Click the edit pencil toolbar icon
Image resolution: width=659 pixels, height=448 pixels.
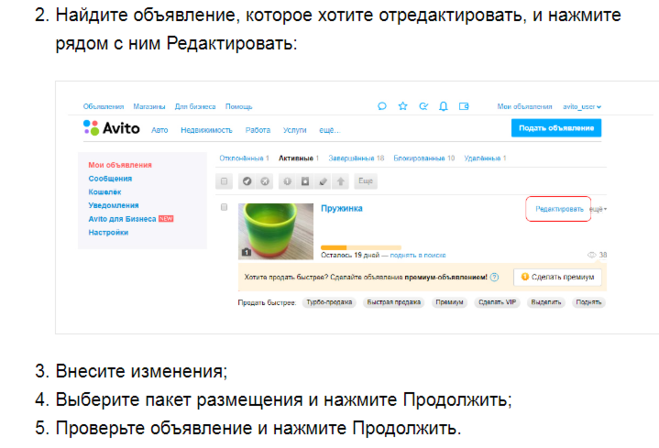[321, 181]
